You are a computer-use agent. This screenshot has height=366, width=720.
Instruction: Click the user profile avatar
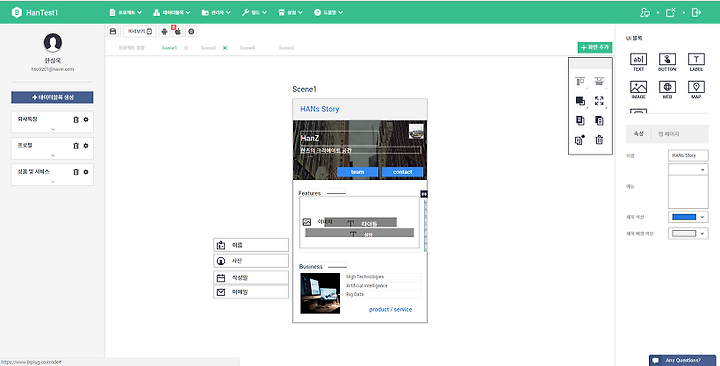point(53,42)
